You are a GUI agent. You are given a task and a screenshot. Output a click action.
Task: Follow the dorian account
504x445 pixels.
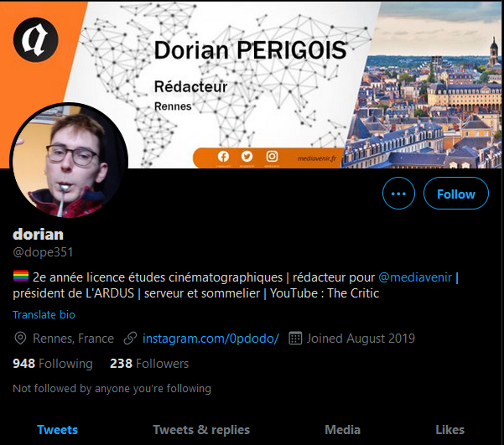(456, 194)
